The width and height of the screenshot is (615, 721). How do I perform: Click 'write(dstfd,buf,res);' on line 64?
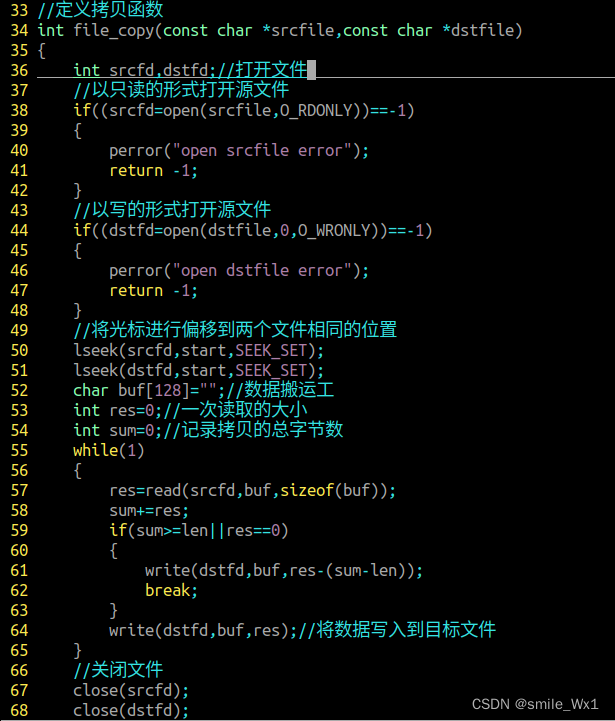(203, 630)
